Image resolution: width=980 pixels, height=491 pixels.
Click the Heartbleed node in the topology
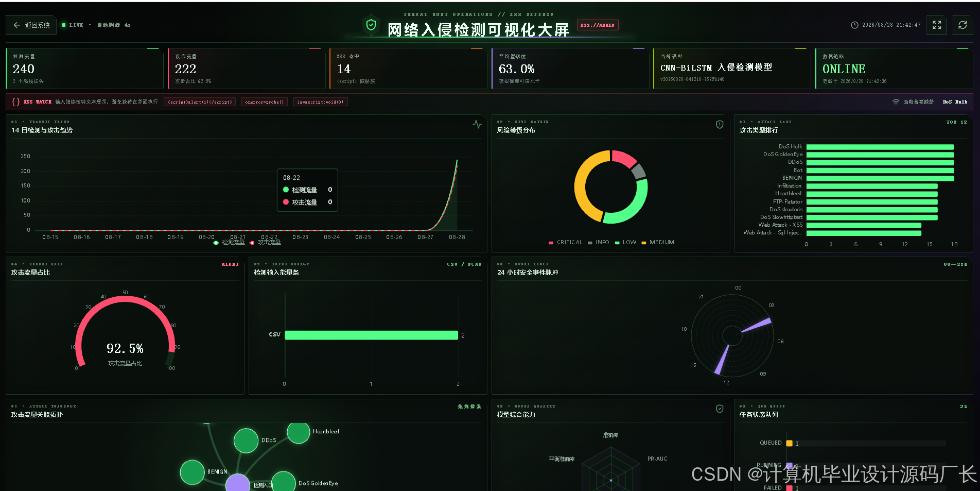[299, 432]
